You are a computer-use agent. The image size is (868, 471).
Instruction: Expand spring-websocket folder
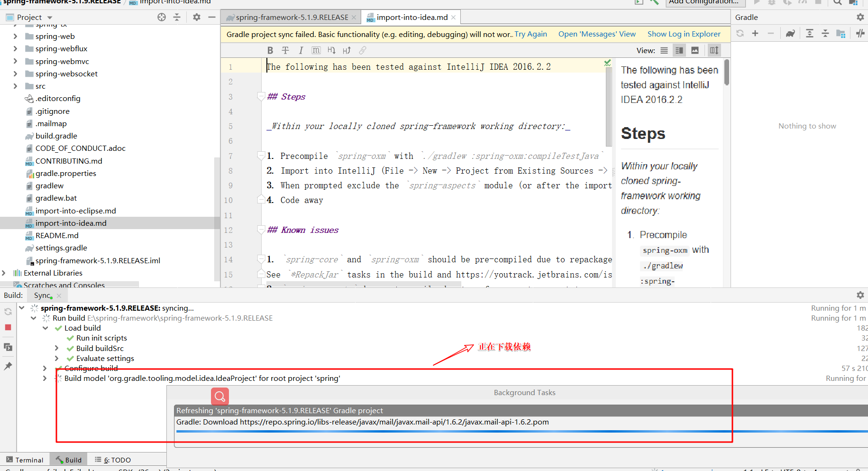[x=15, y=74]
